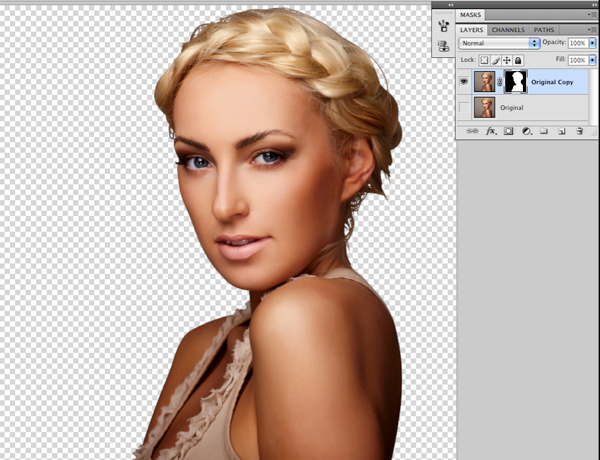Open the Brushes panel icon in dock

coord(443,26)
